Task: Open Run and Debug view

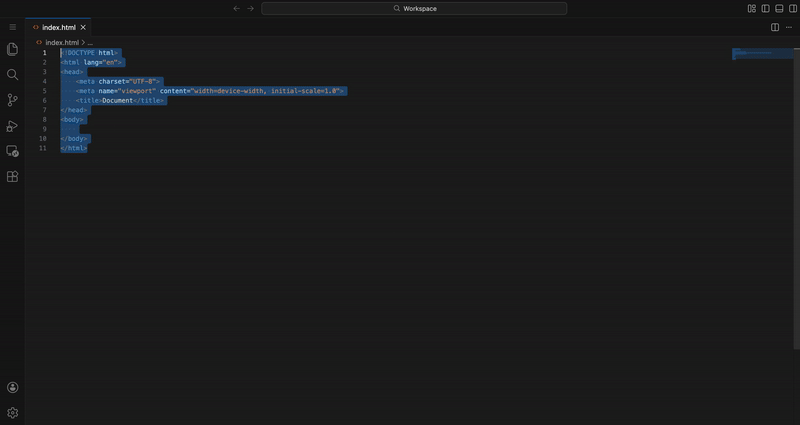Action: click(x=12, y=126)
